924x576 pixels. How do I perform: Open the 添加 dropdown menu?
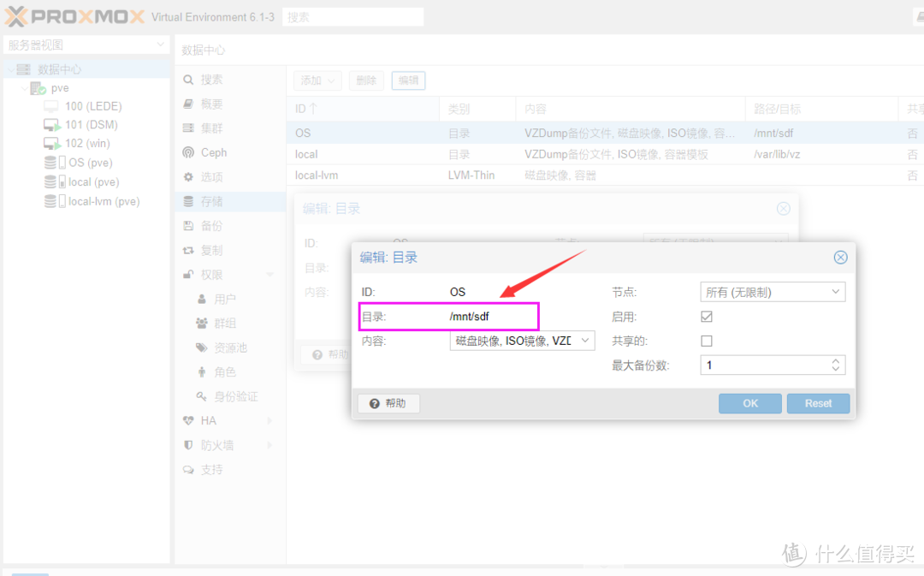click(x=317, y=80)
